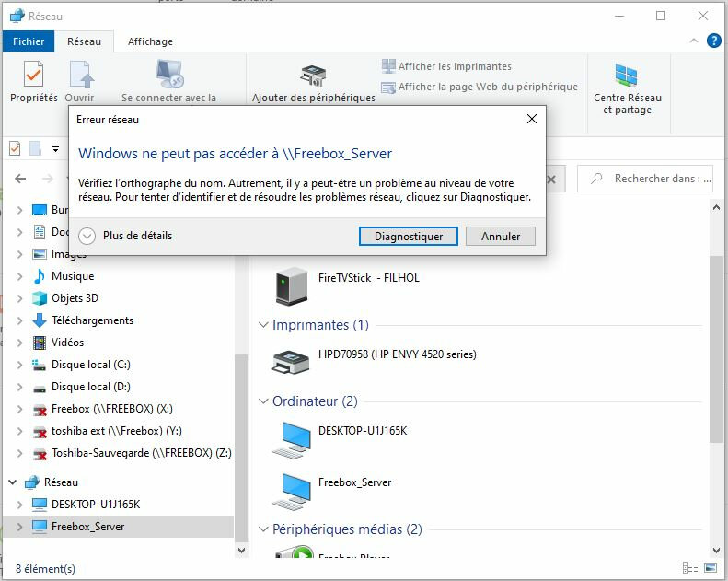Select Disque local (C:) in navigation pane
Viewport: 728px width, 581px height.
click(91, 365)
